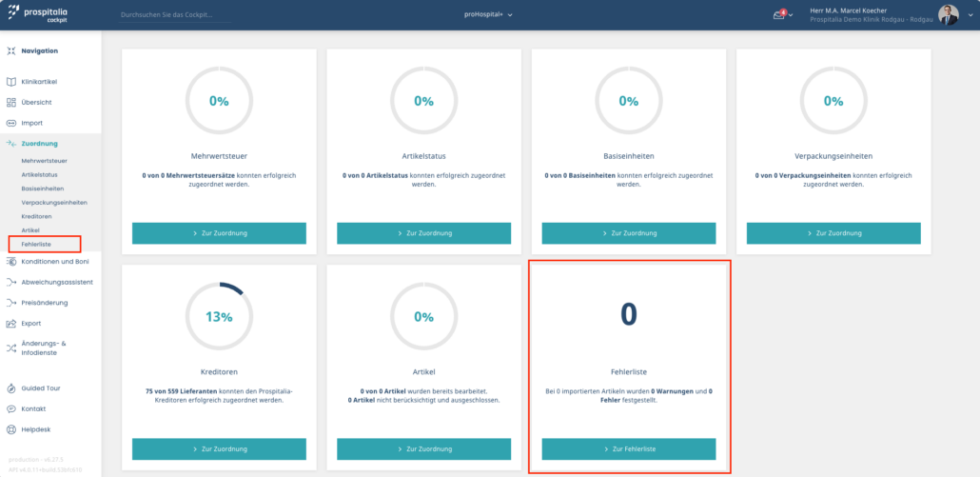Click the large 0 on Fehlerliste card
The width and height of the screenshot is (980, 477).
tap(629, 314)
